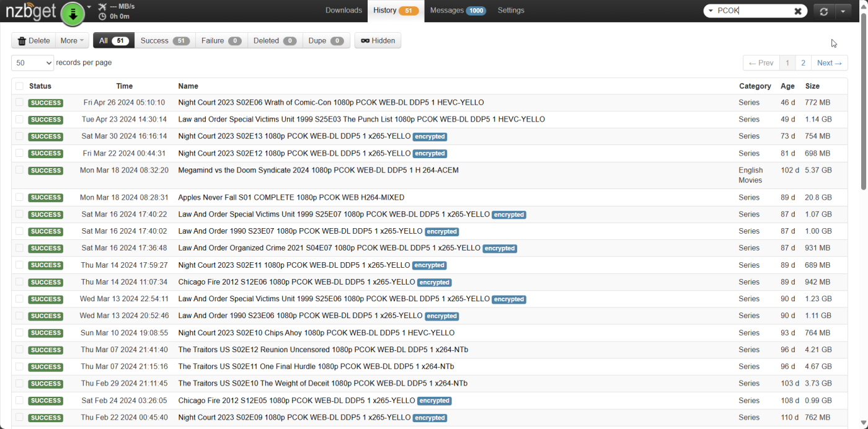This screenshot has width=868, height=429.
Task: Click the refresh icon button
Action: pyautogui.click(x=823, y=11)
